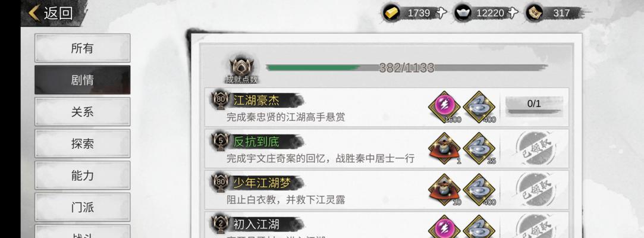The width and height of the screenshot is (644, 238).
Task: Select the 门派 category tab
Action: tap(82, 207)
